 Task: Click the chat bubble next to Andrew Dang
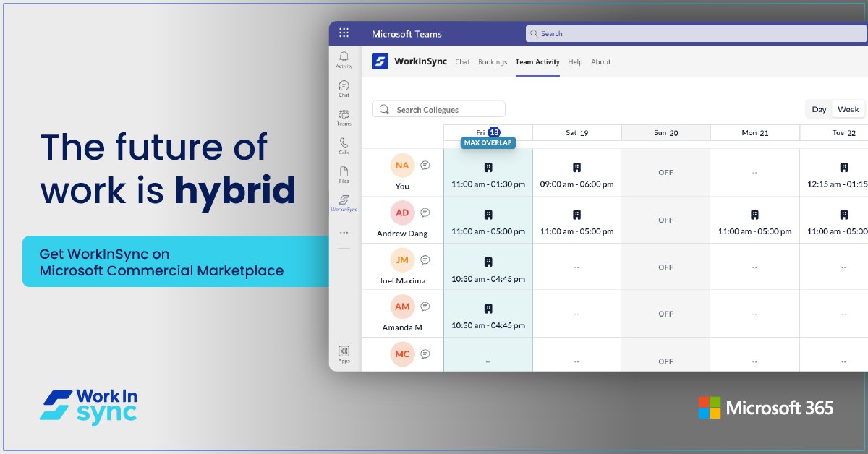(425, 213)
